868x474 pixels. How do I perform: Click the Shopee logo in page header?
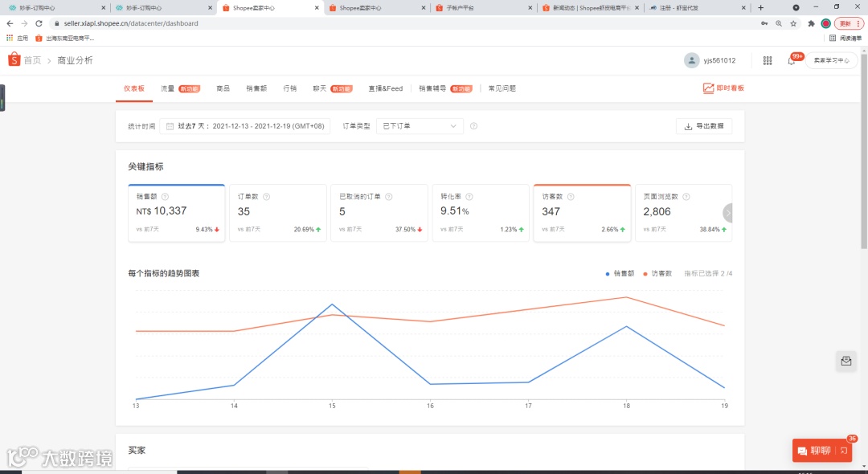pos(14,59)
